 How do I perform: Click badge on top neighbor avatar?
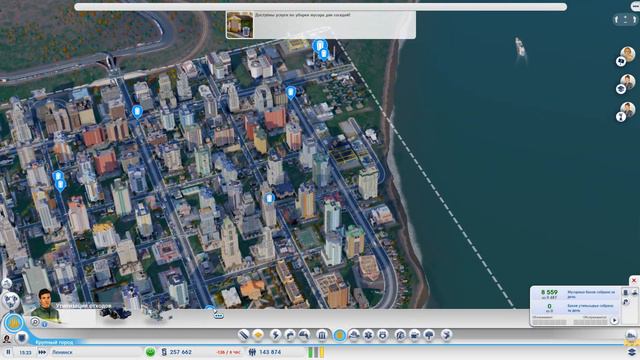pos(621,61)
